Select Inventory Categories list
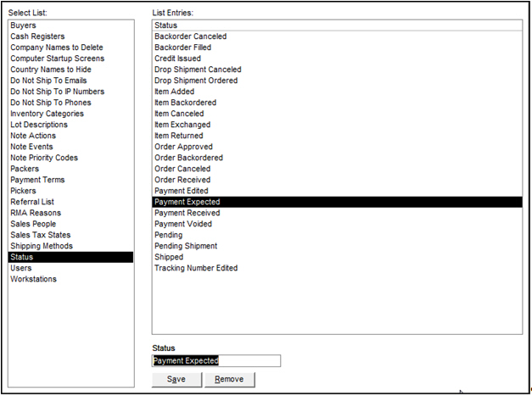This screenshot has height=396, width=532. coord(47,114)
